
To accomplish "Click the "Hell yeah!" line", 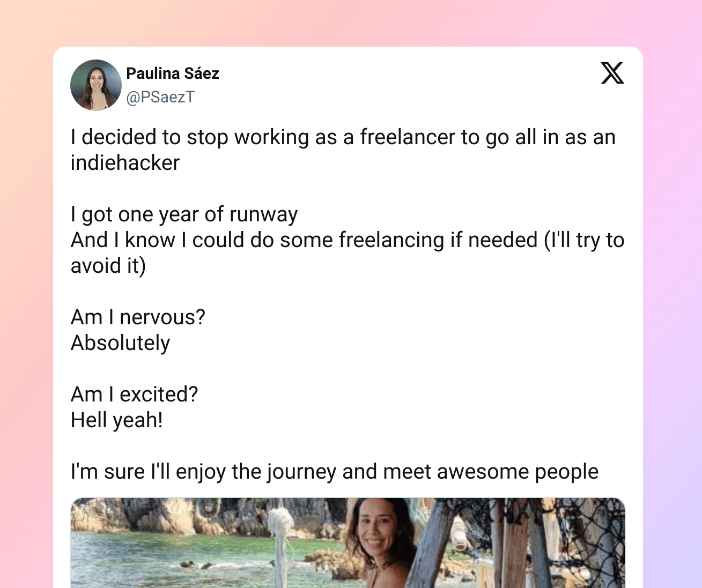I will point(117,420).
